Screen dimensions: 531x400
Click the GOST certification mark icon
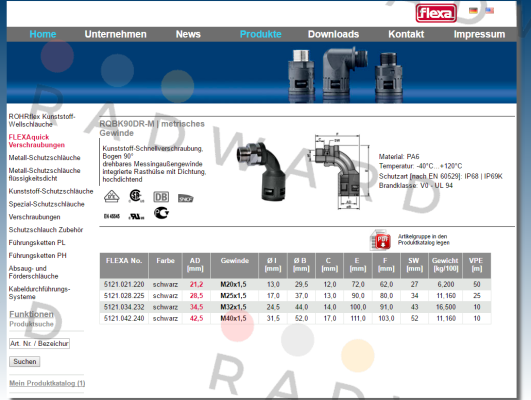click(161, 213)
